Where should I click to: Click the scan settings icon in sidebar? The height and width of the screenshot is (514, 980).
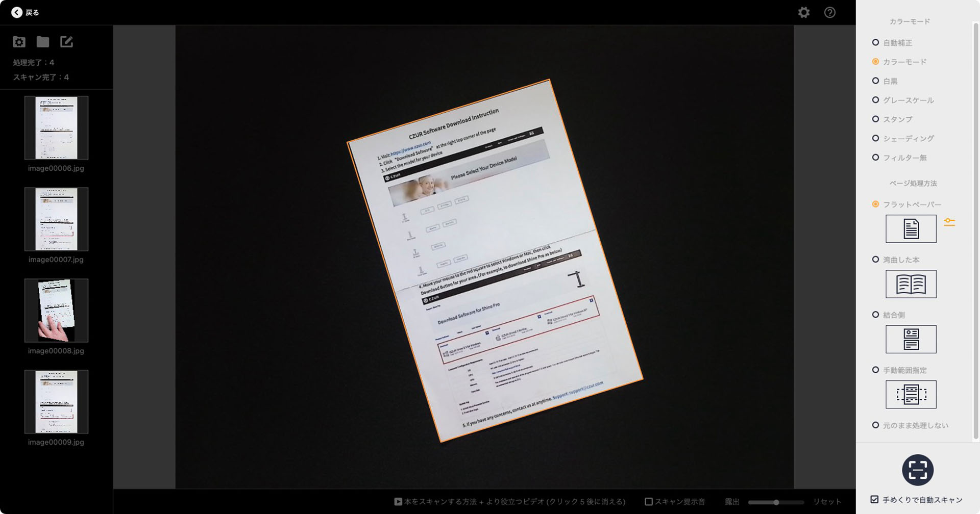point(19,42)
